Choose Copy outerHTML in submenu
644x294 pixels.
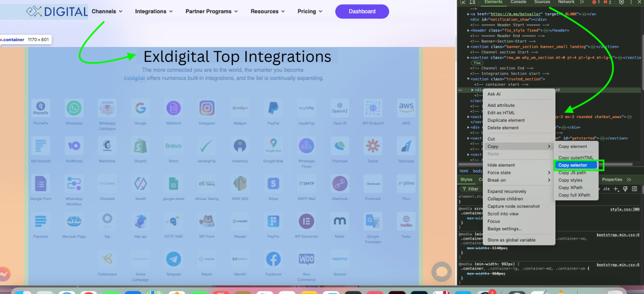coord(576,158)
